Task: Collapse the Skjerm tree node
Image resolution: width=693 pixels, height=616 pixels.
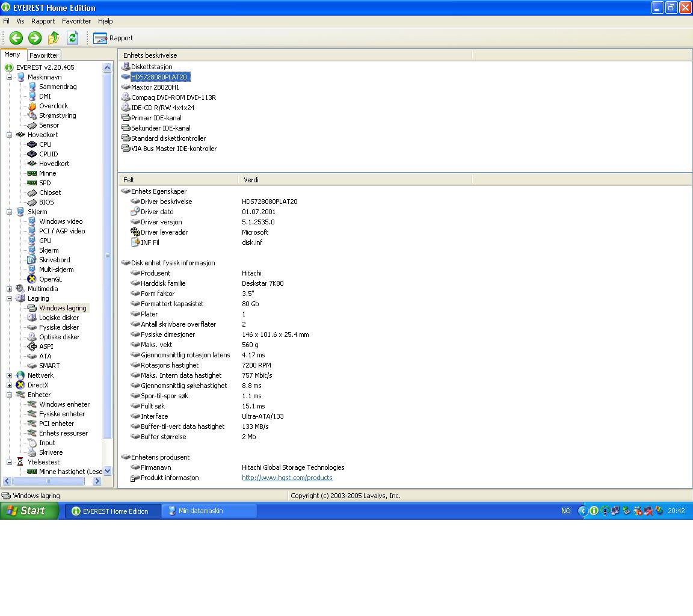Action: click(9, 212)
